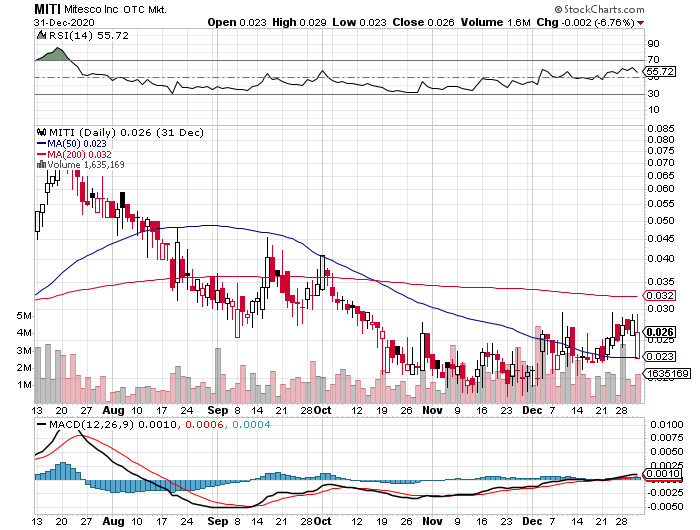Click the red down-triangle after the change percent
Image resolution: width=700 pixels, height=530 pixels.
coord(641,23)
